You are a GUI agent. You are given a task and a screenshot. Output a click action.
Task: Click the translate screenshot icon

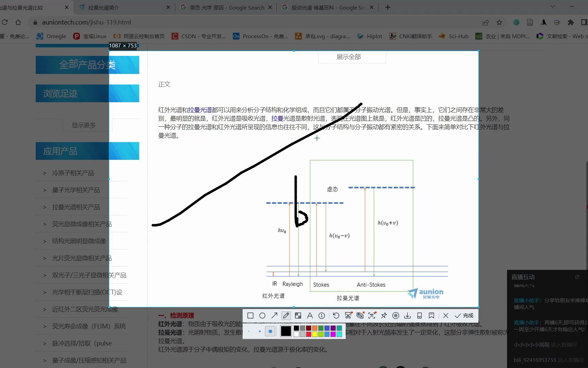pyautogui.click(x=360, y=316)
